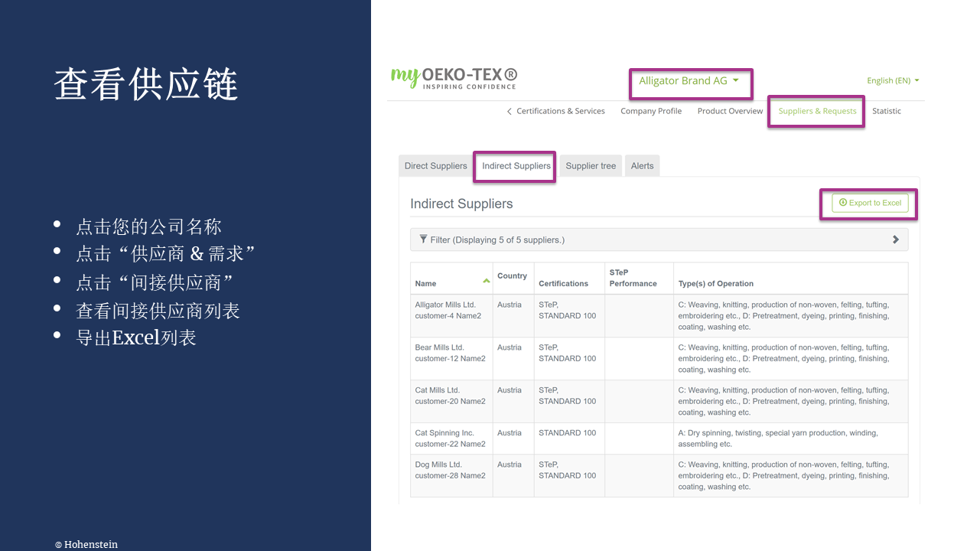The image size is (980, 551).
Task: Switch to the Supplier tree tab
Action: 591,166
